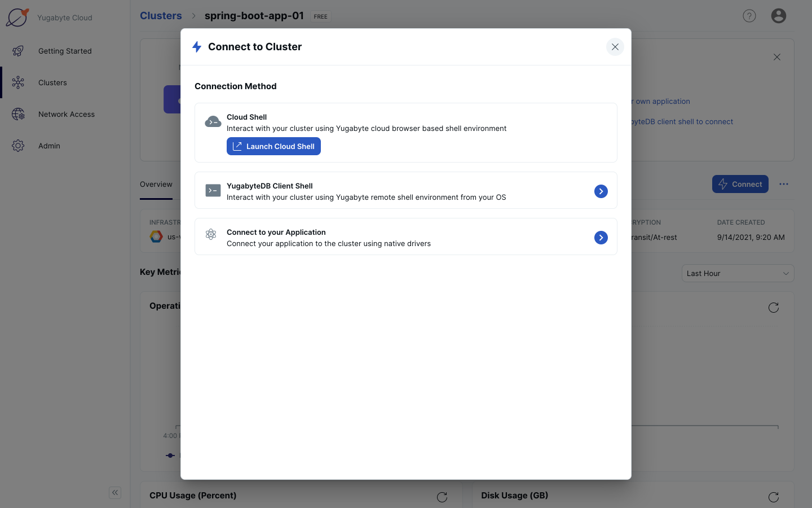Open the cluster more options menu

click(x=783, y=184)
